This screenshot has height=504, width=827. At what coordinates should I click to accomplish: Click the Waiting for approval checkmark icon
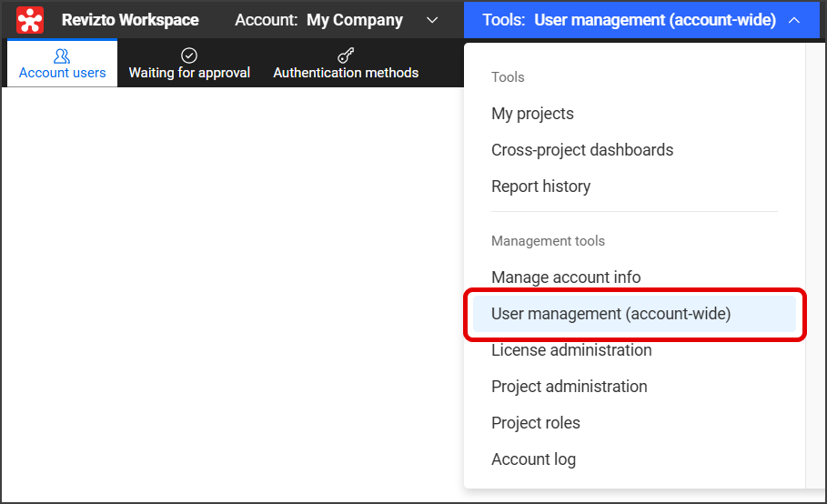point(189,55)
